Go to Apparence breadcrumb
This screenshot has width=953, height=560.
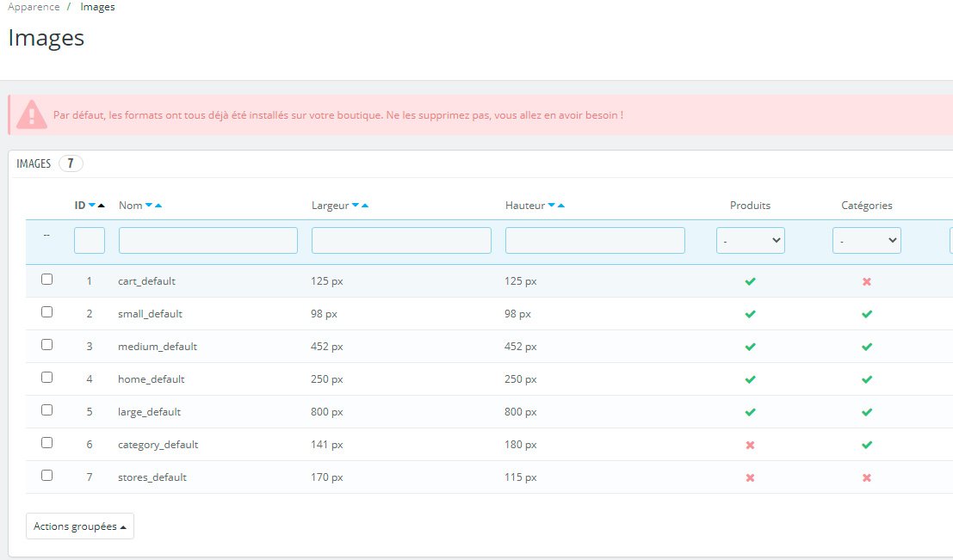coord(34,7)
